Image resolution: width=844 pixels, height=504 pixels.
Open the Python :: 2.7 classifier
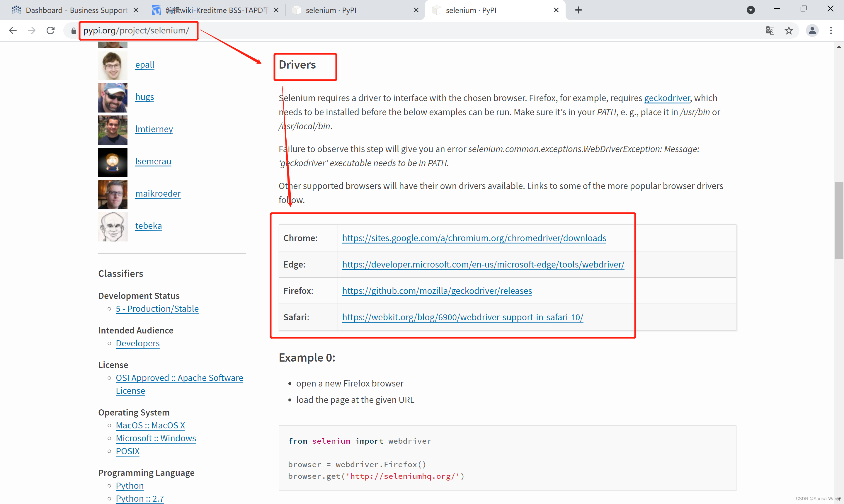tap(140, 498)
